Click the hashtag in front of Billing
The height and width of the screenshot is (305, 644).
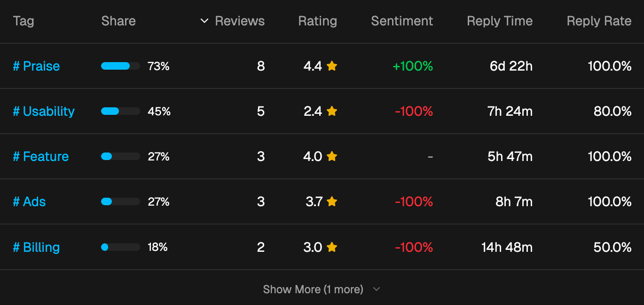(16, 247)
